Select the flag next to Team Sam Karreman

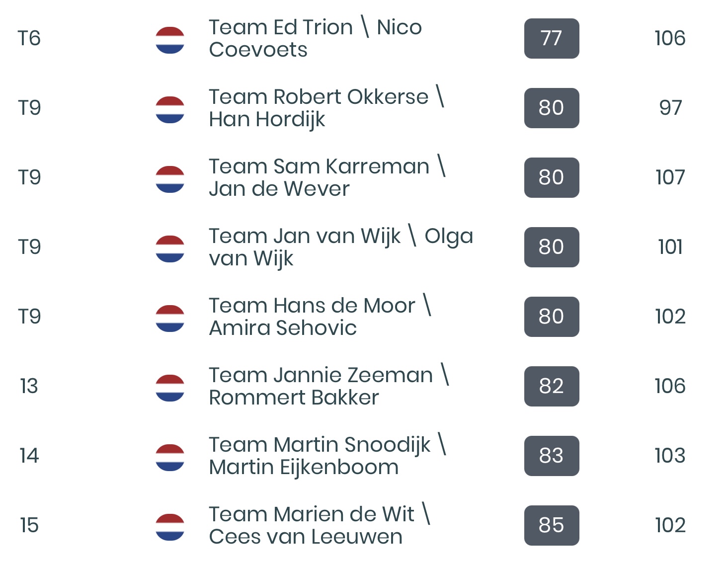(x=170, y=179)
